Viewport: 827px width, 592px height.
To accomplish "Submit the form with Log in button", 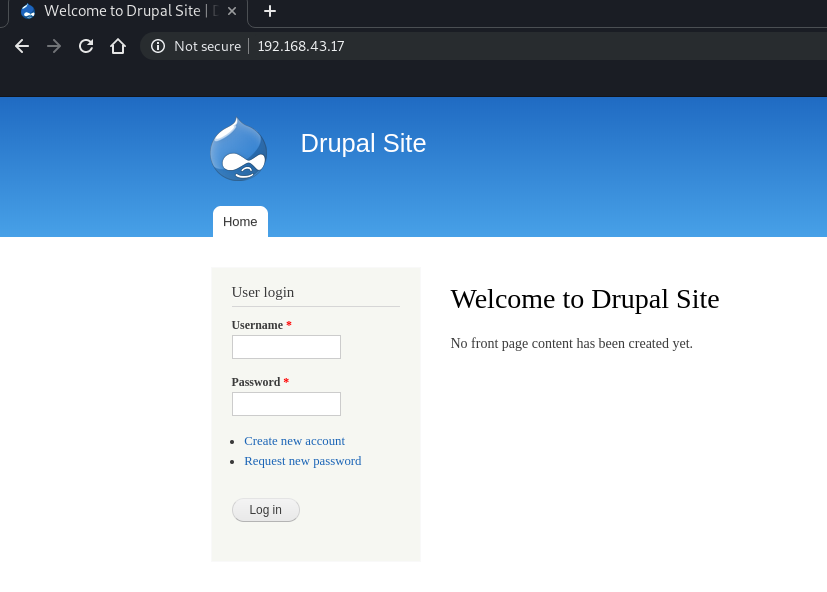I will click(266, 510).
